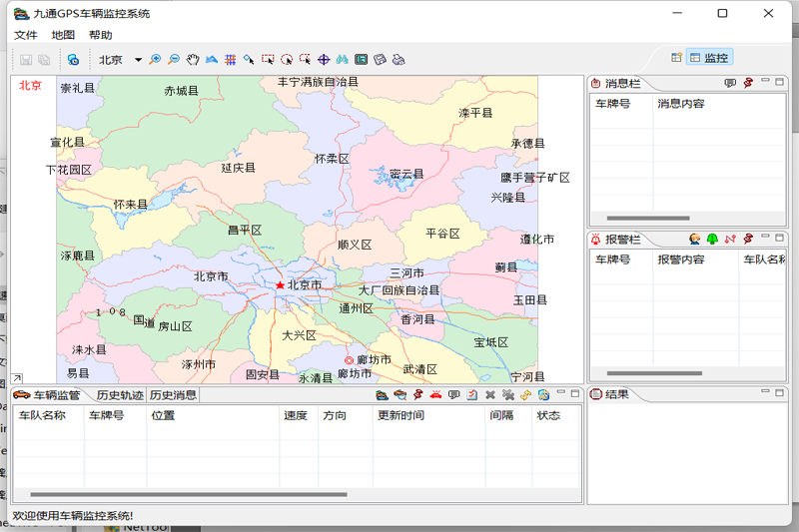Choose the point select pointer tool
This screenshot has height=532, width=799.
(249, 60)
